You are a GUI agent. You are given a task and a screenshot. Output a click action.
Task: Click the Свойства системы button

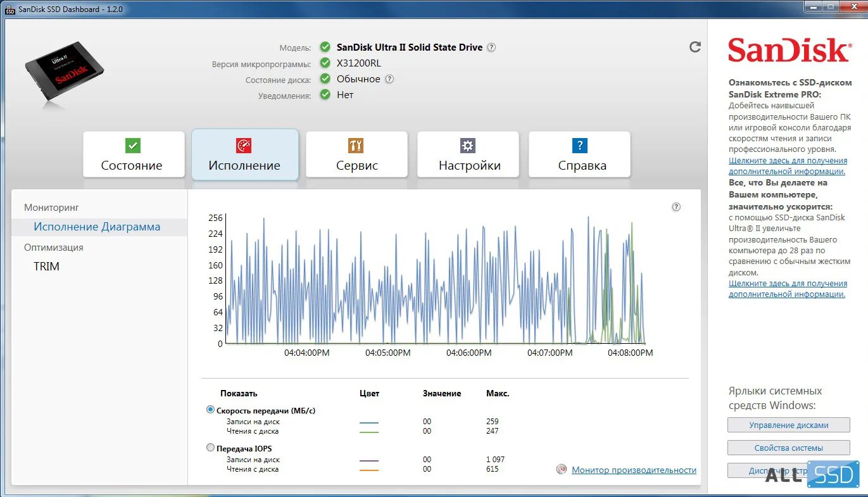(789, 448)
